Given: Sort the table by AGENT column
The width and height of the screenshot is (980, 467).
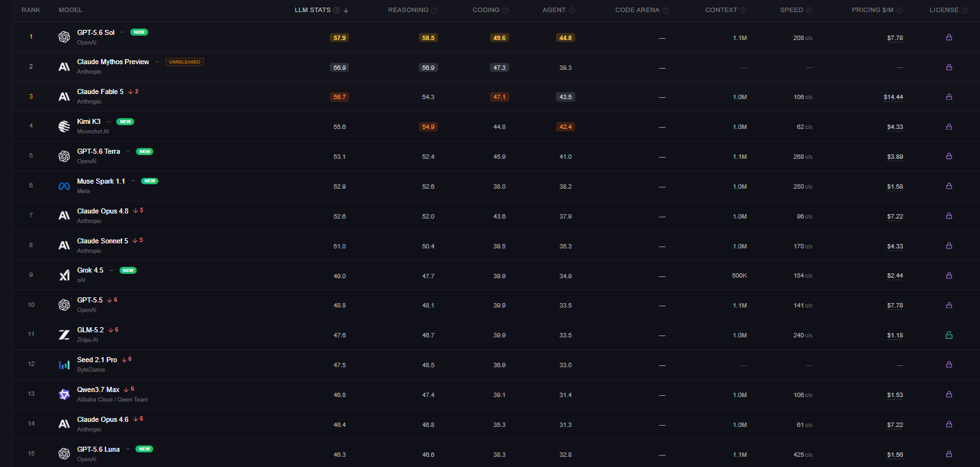Looking at the screenshot, I should pos(554,10).
